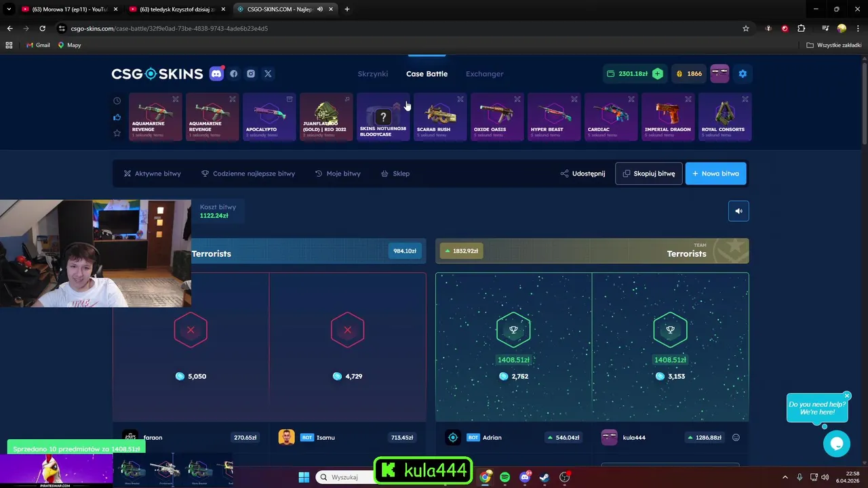Open the Royal Consorts drop card
The image size is (868, 488).
pyautogui.click(x=725, y=117)
